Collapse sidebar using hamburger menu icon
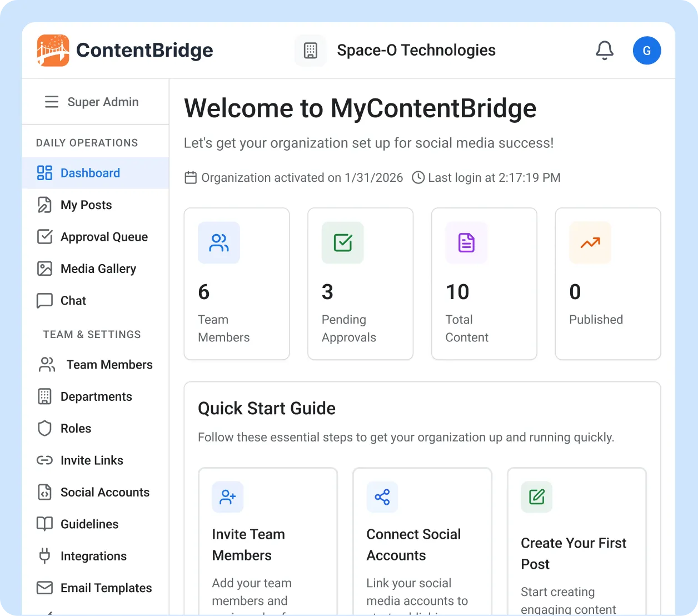698x616 pixels. tap(52, 102)
